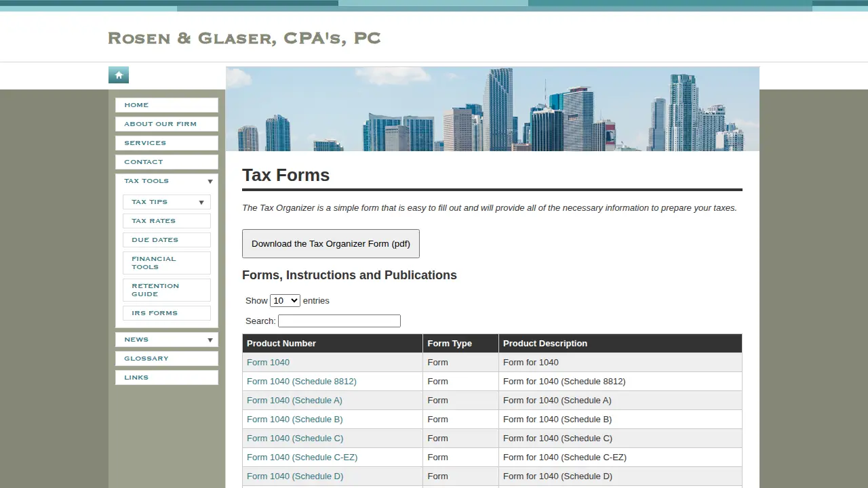Expand the Tax Tips submenu arrow

201,203
